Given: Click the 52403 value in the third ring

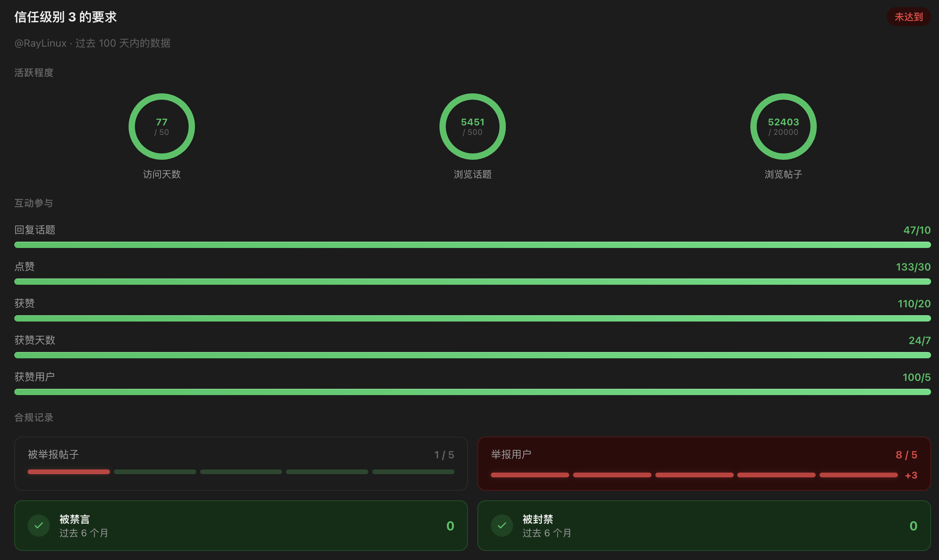Looking at the screenshot, I should pos(784,122).
